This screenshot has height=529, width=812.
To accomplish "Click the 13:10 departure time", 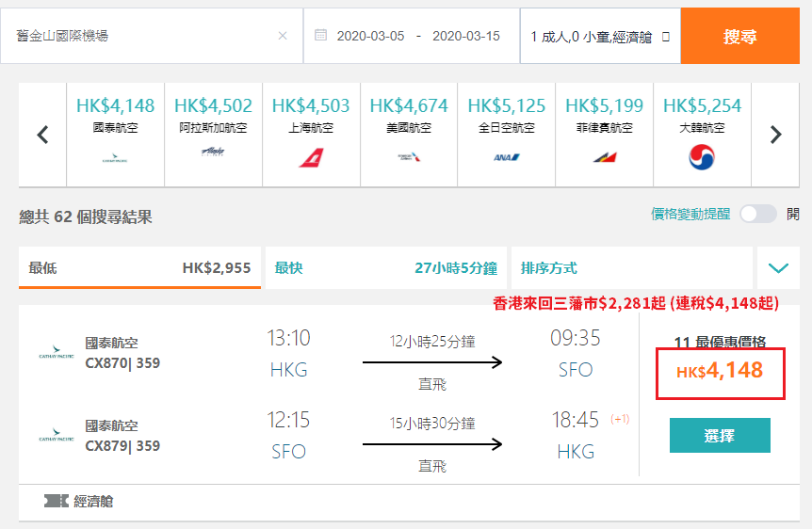I will (288, 338).
